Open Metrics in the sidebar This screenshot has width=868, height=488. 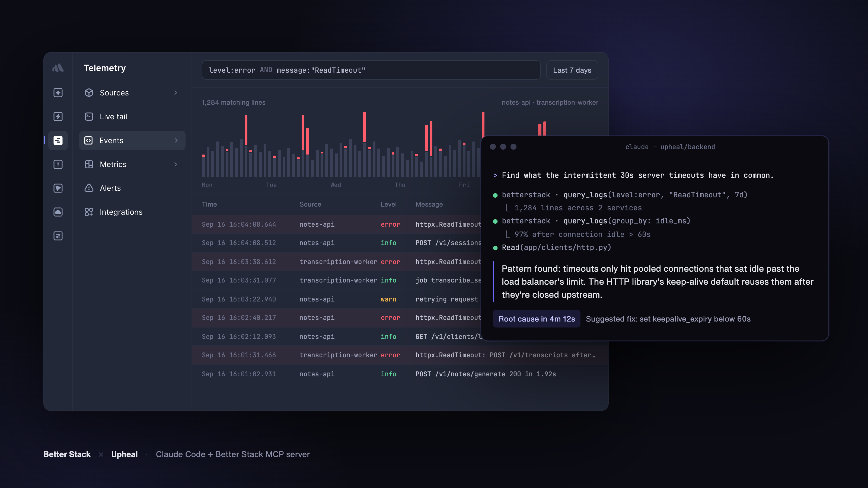tap(132, 164)
